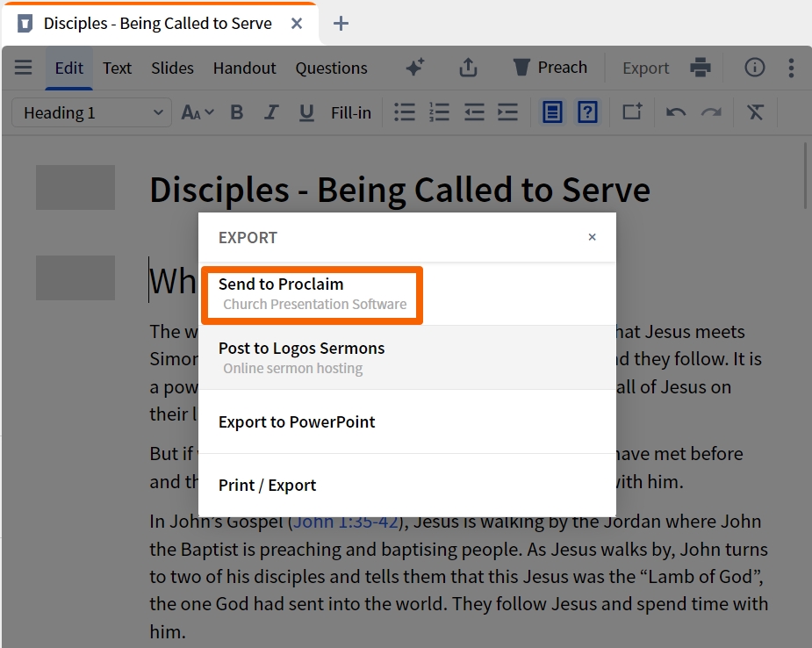Toggle italic formatting
The width and height of the screenshot is (812, 648).
coord(271,112)
